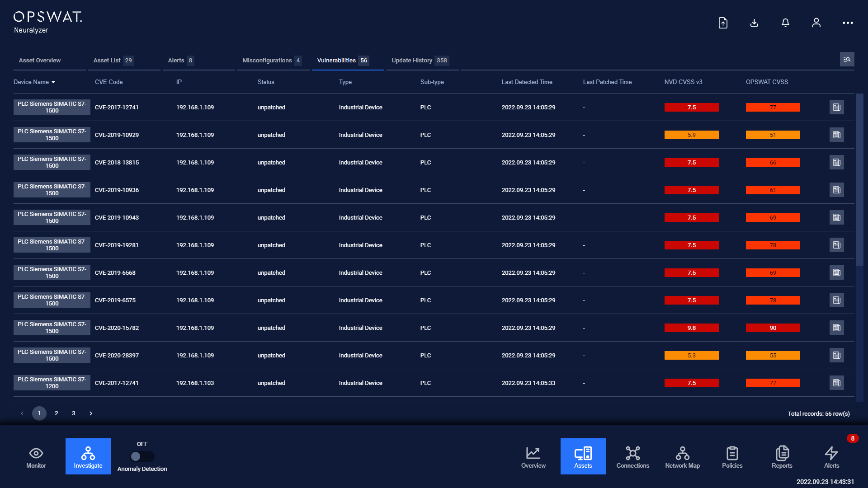The image size is (868, 488).
Task: Open details icon for CVE-2019-6568 row
Action: 836,272
